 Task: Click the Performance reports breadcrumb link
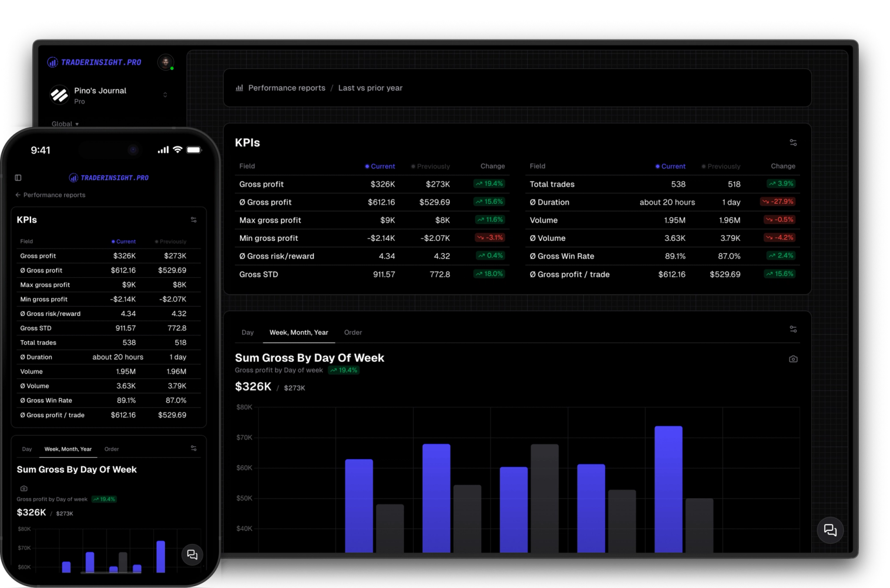click(287, 88)
